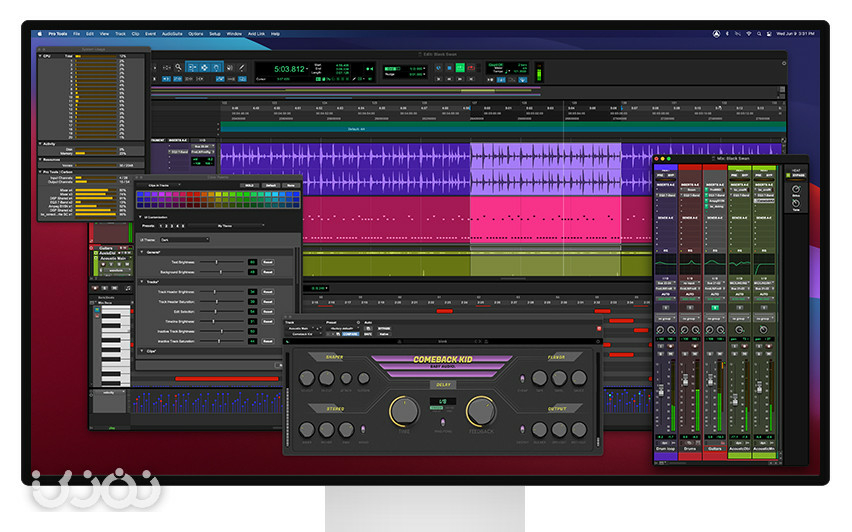852x532 pixels.
Task: Click the first knob in the STEREO section
Action: coord(307,429)
